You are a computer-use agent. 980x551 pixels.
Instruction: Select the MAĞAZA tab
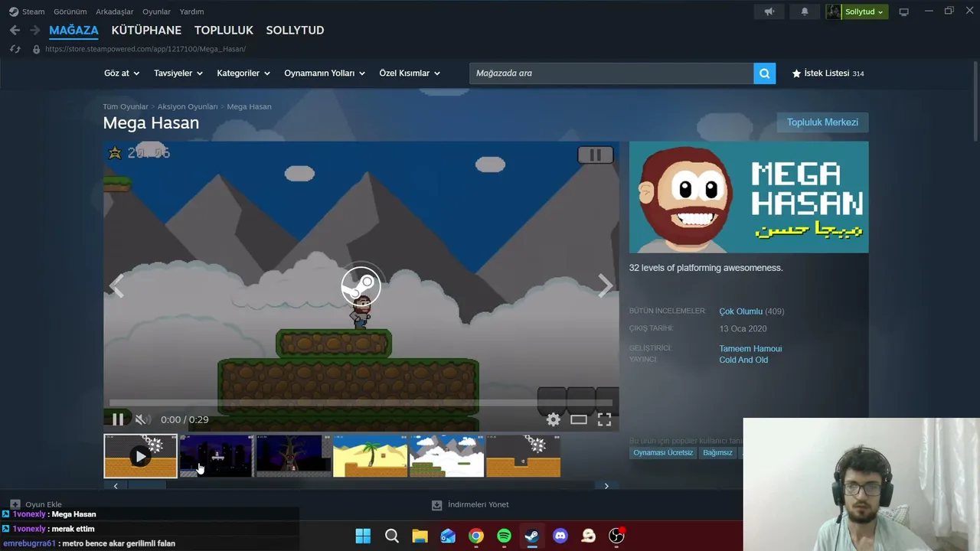coord(73,31)
